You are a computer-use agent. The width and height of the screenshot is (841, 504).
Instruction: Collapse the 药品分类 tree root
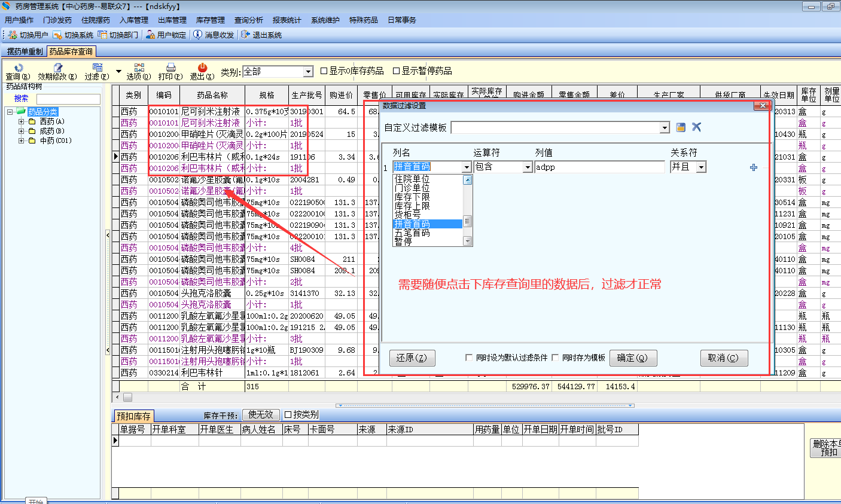pos(10,112)
